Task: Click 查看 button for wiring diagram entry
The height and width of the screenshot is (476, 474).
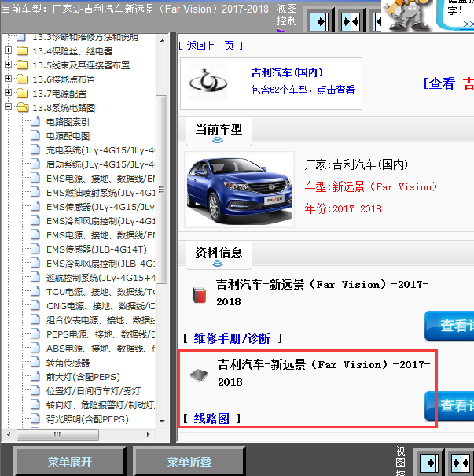Action: (x=450, y=406)
